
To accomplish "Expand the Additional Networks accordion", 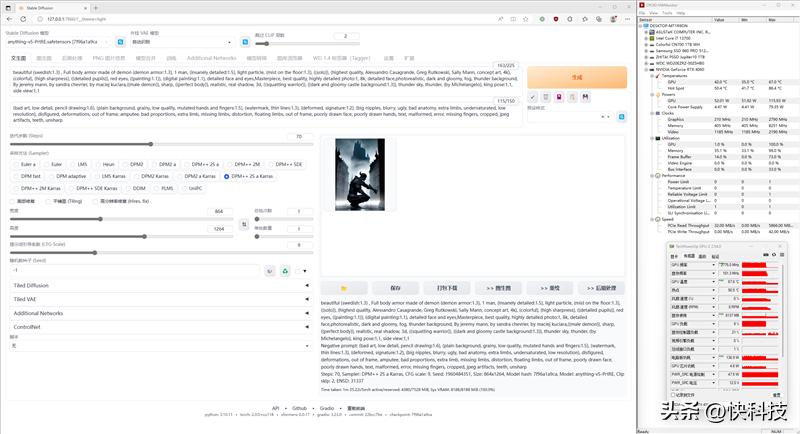I will pos(160,313).
